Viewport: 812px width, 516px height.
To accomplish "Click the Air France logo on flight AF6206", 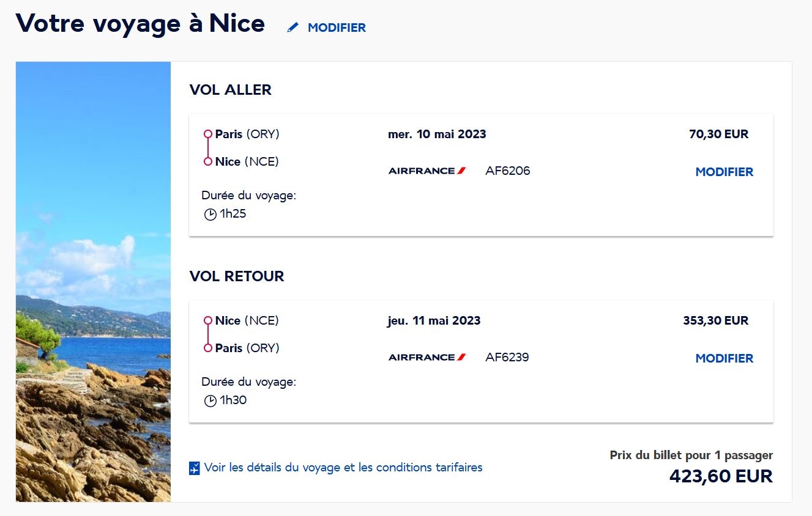I will pyautogui.click(x=427, y=171).
